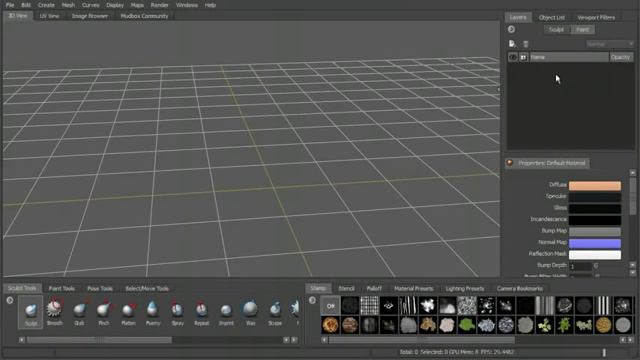Switch to the Select/Move Tools tab
Viewport: 640px width, 360px height.
point(147,289)
